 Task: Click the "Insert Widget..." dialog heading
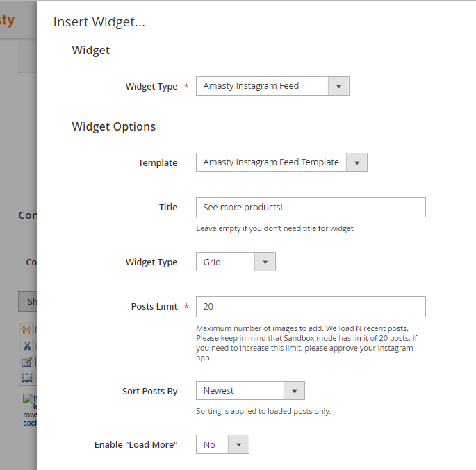[99, 22]
